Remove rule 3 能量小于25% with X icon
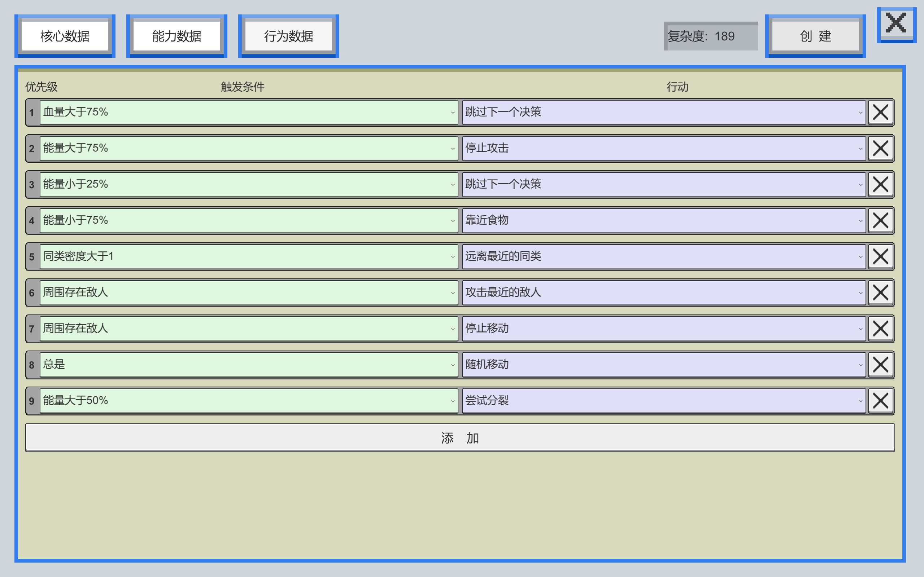 tap(880, 184)
